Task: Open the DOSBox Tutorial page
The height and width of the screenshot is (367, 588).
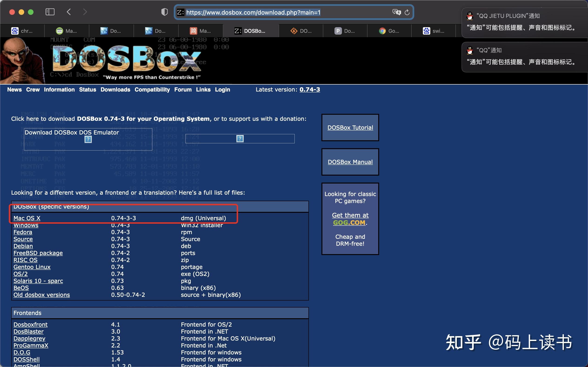Action: coord(350,128)
